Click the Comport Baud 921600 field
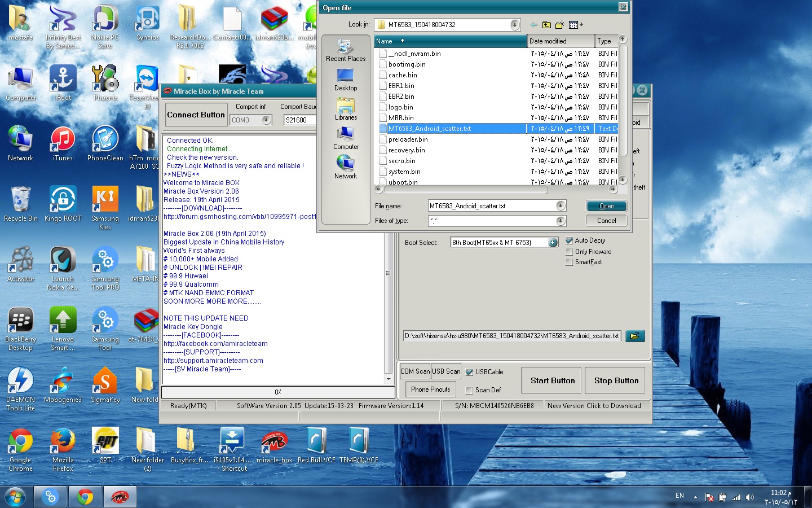 point(300,120)
